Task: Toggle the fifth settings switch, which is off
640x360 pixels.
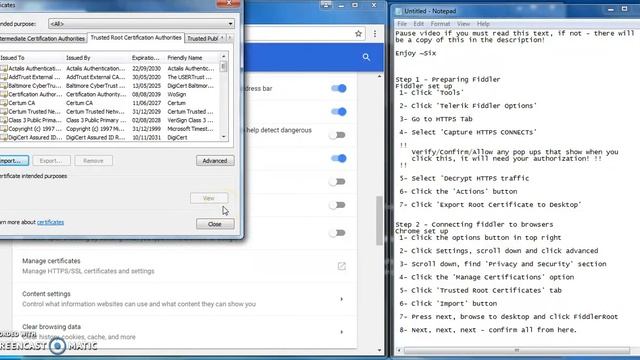Action: tap(337, 182)
